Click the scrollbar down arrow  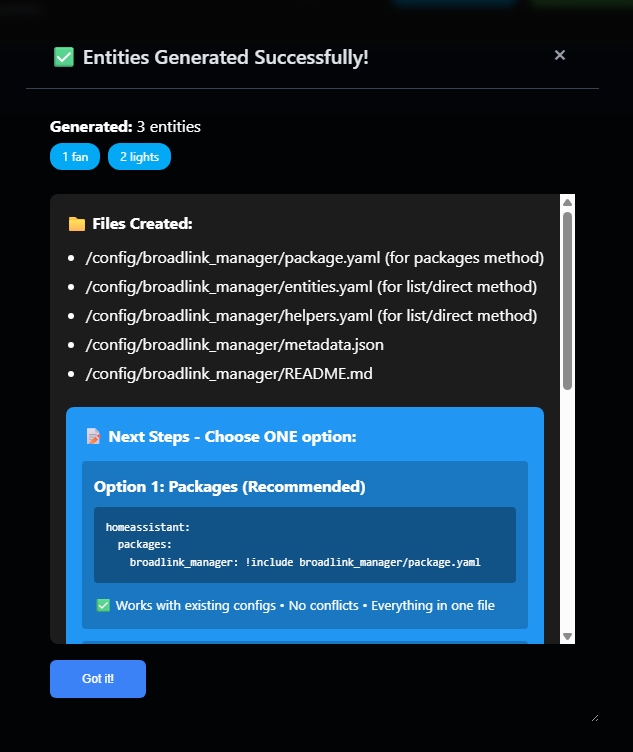(x=567, y=636)
